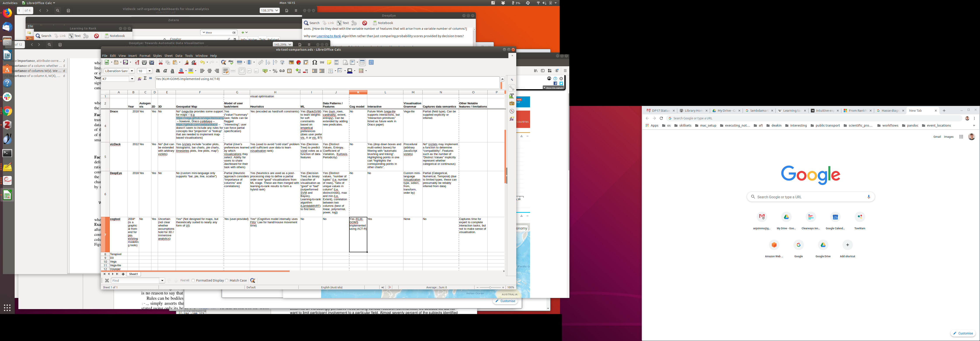The image size is (980, 341).
Task: Open the Sheet menu
Action: 168,56
